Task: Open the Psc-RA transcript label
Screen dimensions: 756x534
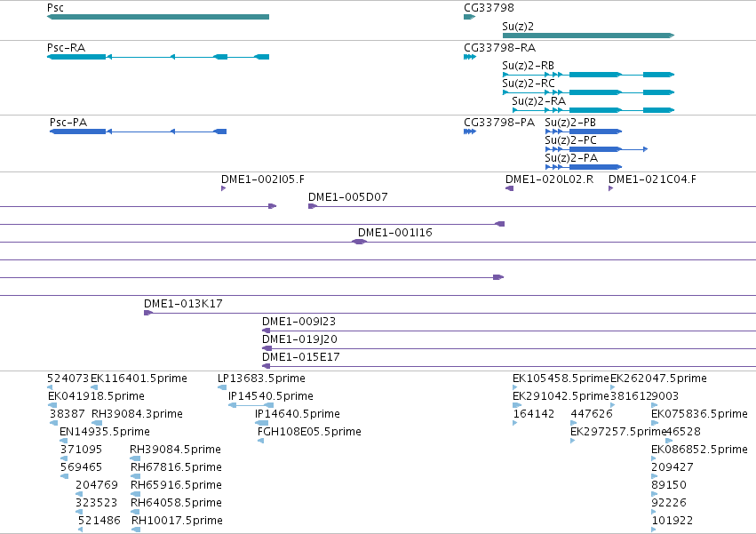Action: click(x=66, y=48)
